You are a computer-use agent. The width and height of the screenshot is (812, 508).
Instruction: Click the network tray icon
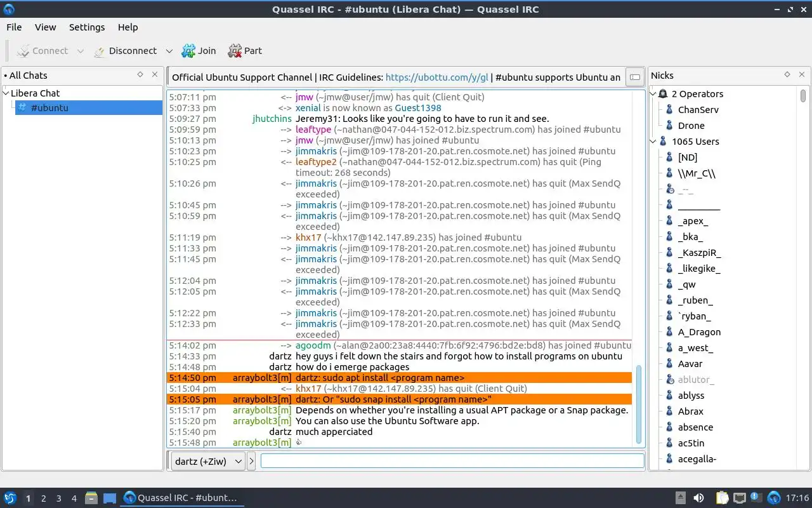pos(740,498)
